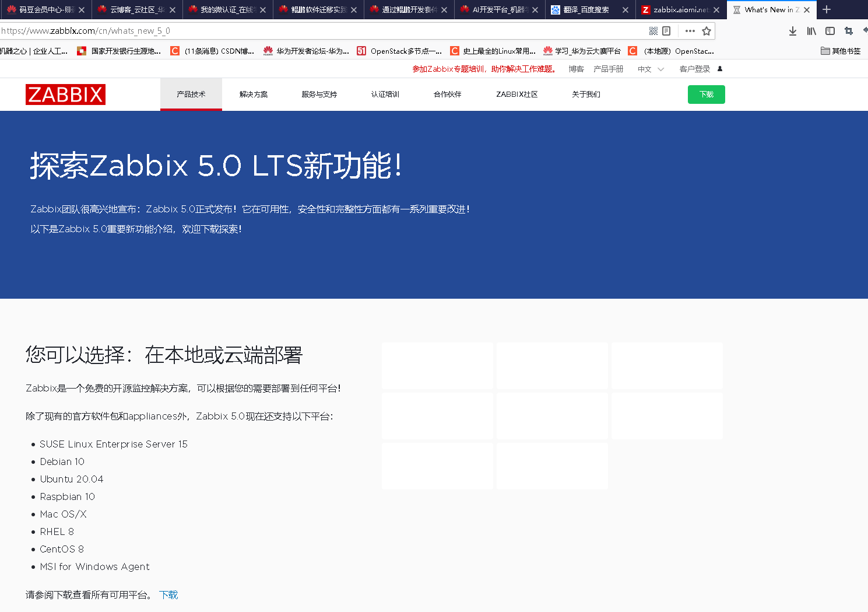
Task: Close the 鲲鹏软件迁移实践 tab
Action: [354, 10]
